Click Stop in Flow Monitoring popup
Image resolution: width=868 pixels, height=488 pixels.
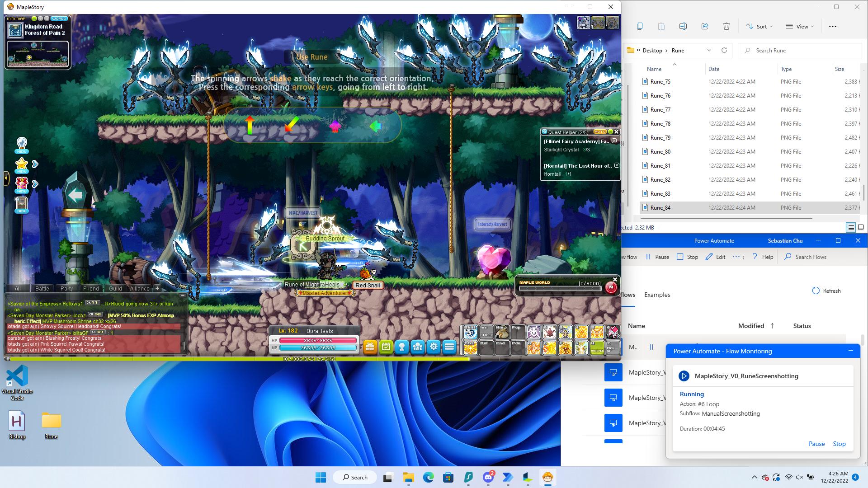point(839,444)
